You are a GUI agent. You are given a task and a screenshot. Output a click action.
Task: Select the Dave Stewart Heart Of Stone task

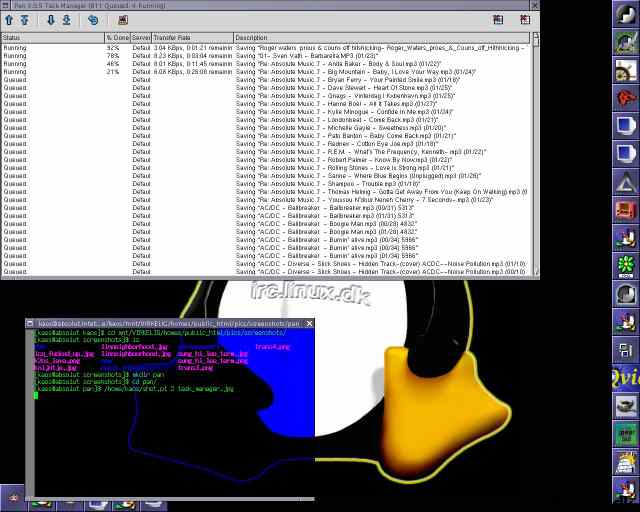265,88
